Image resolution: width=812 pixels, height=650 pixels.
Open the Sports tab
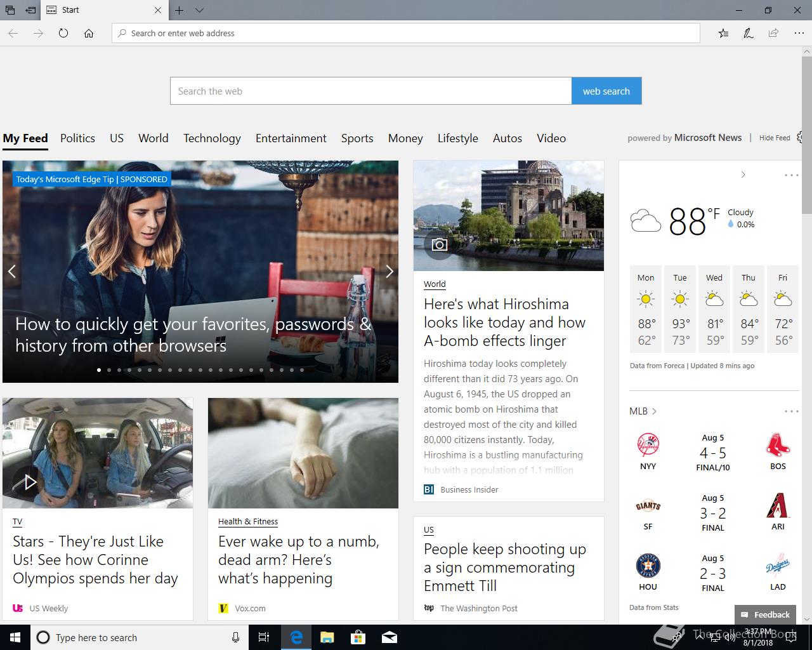pos(357,138)
